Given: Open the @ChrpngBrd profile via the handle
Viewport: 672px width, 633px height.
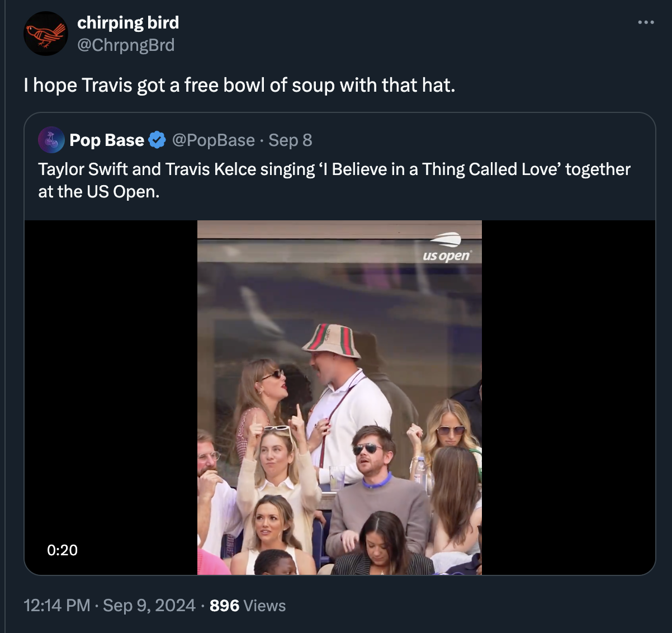Looking at the screenshot, I should [126, 45].
